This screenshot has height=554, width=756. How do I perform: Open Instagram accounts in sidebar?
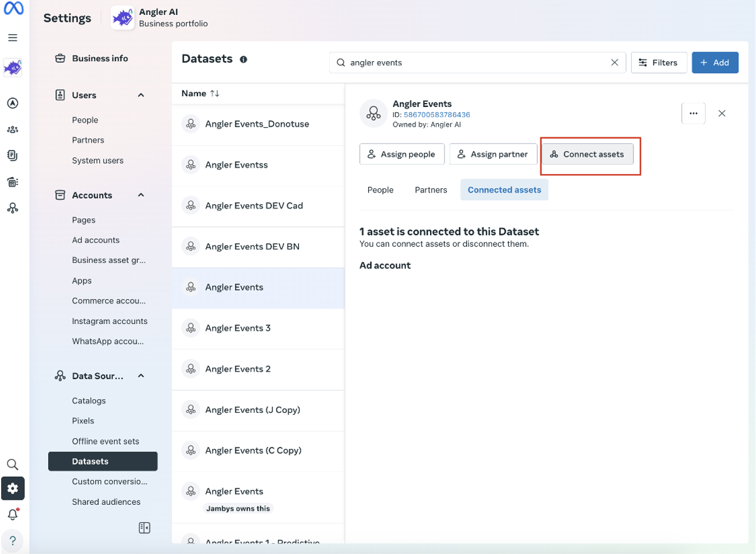point(109,322)
